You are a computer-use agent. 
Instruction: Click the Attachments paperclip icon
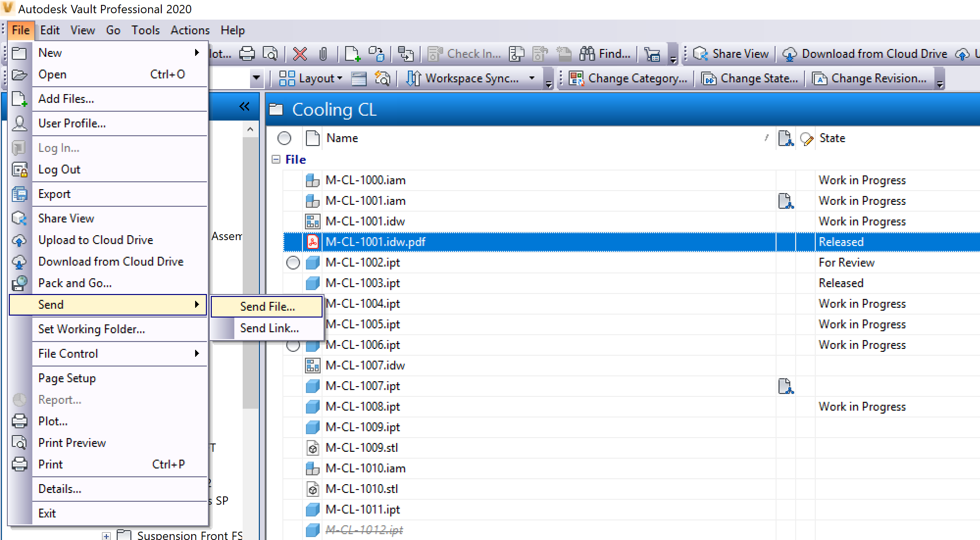323,54
